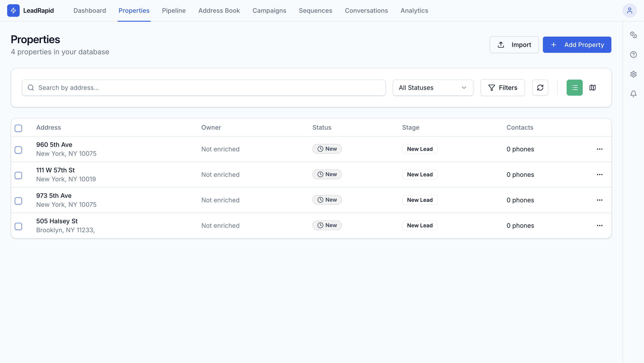Open the user account avatar menu
This screenshot has width=644, height=363.
point(629,11)
